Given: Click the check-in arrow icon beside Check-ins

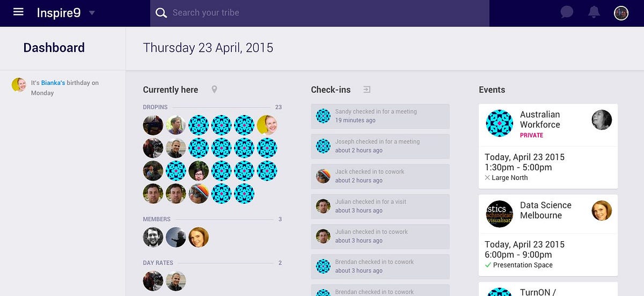Looking at the screenshot, I should [x=367, y=90].
